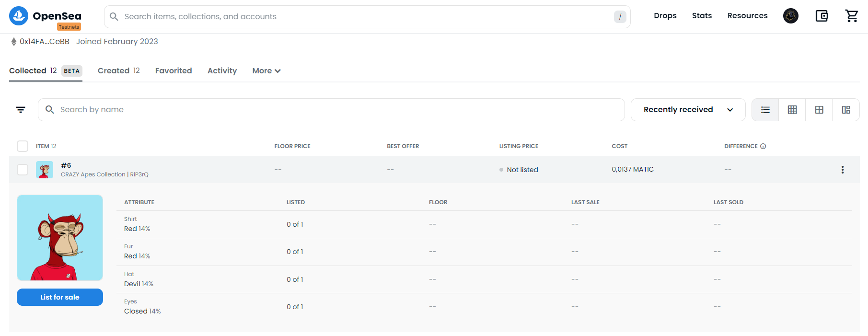The height and width of the screenshot is (336, 868).
Task: Click the Search by name magnifier icon
Action: pyautogui.click(x=50, y=110)
